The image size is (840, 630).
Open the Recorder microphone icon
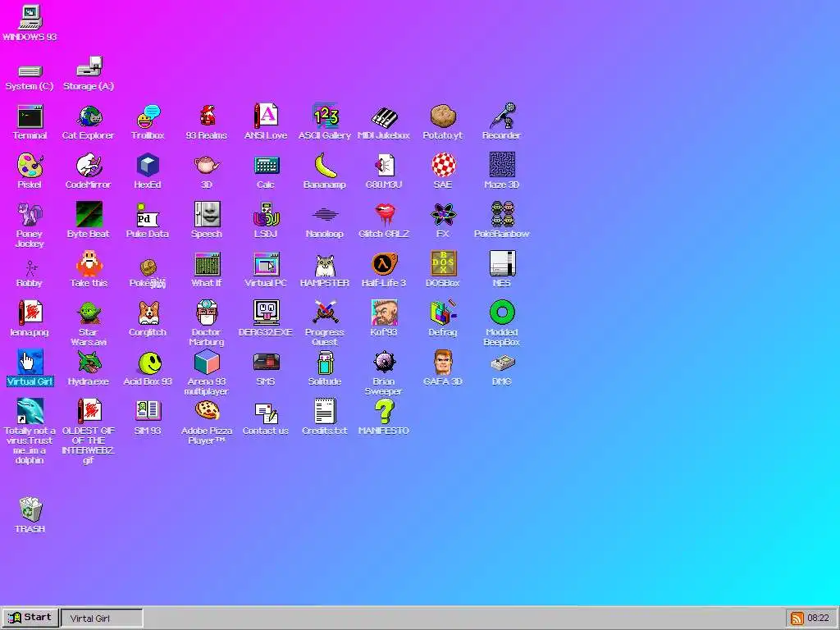(501, 116)
